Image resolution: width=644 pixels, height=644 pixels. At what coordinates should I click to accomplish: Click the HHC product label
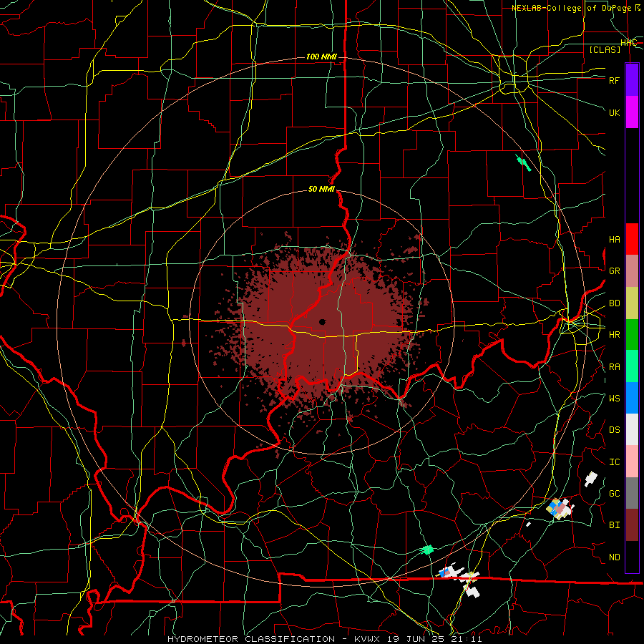click(628, 43)
